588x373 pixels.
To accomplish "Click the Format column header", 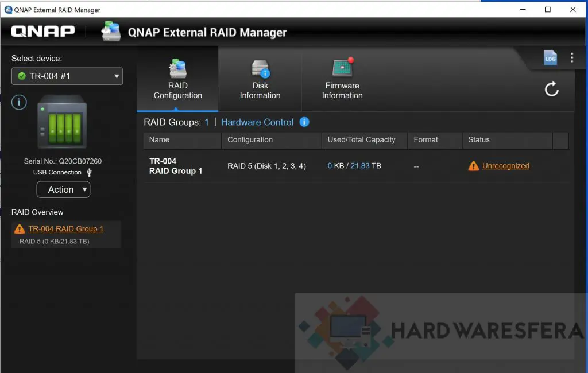I will pyautogui.click(x=435, y=140).
